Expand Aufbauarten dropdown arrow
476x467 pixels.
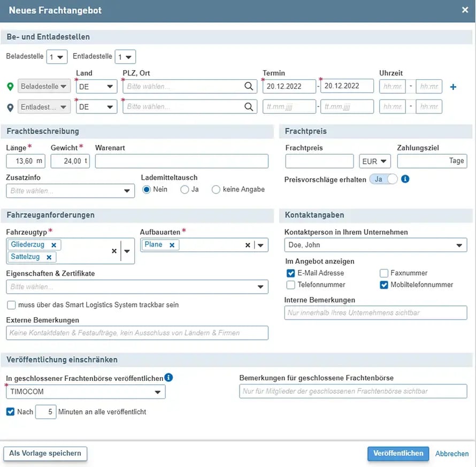click(x=260, y=245)
